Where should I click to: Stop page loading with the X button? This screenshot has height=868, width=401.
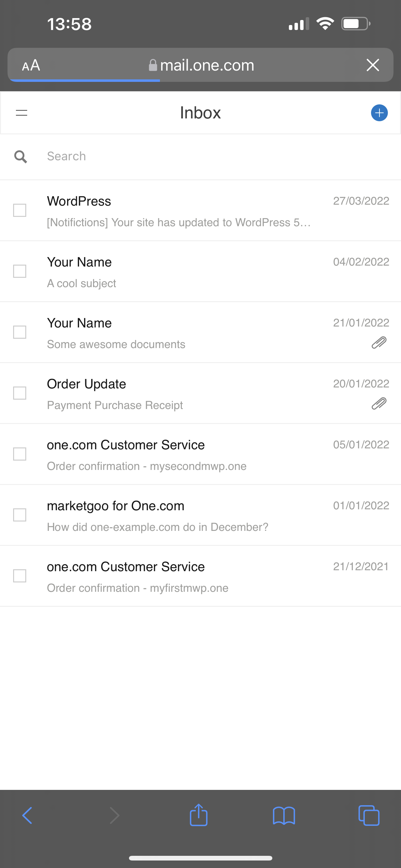pos(372,65)
